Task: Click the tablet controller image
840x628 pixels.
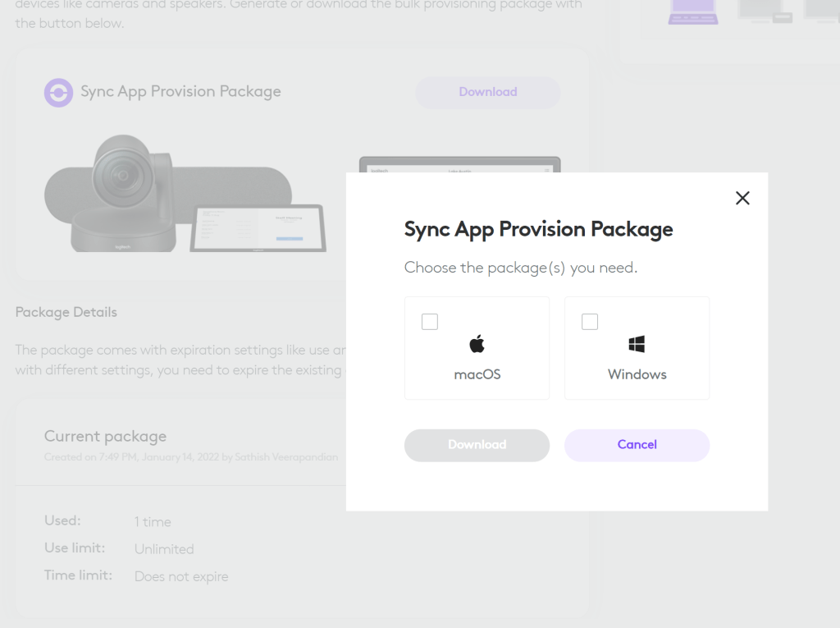Action: pyautogui.click(x=258, y=227)
